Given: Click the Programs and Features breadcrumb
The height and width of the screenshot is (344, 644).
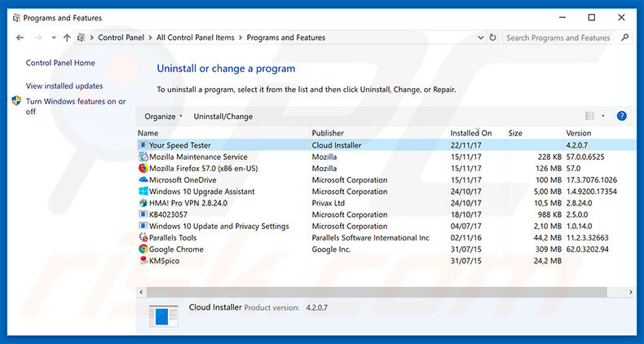Looking at the screenshot, I should coord(286,37).
